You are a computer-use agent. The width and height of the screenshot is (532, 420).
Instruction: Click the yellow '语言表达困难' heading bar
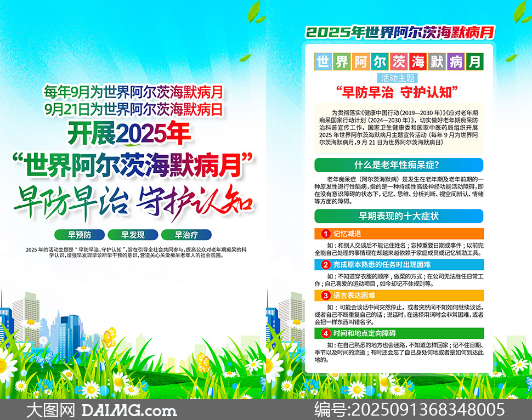pyautogui.click(x=399, y=296)
